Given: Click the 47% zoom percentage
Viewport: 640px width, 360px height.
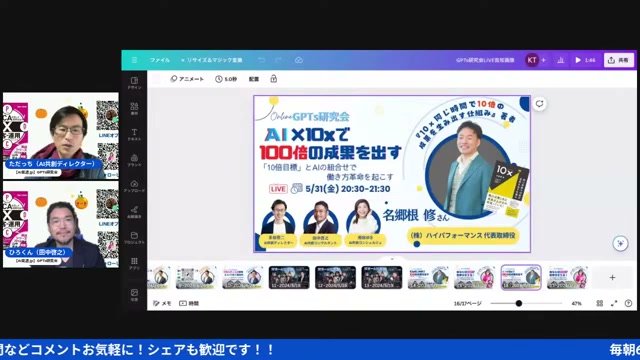Looking at the screenshot, I should coord(576,303).
